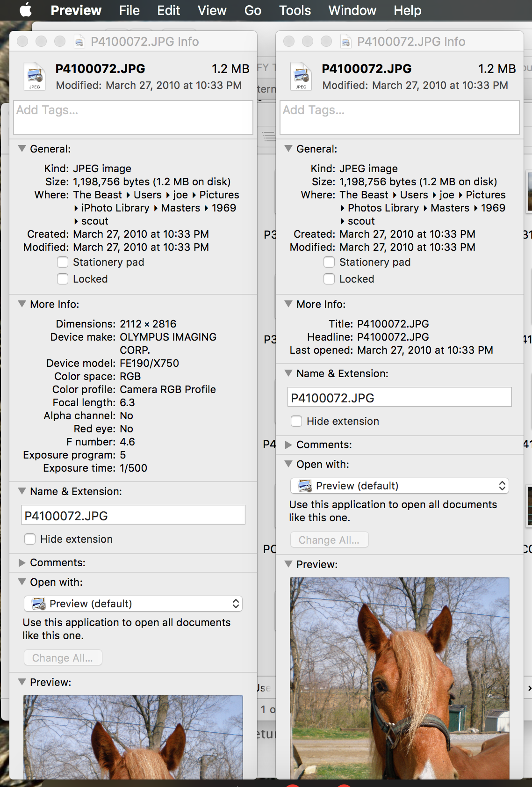Open the View menu

(212, 10)
